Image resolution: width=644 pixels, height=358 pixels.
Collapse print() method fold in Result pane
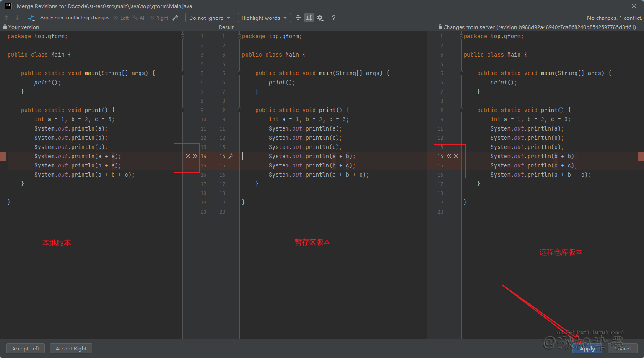coord(239,110)
